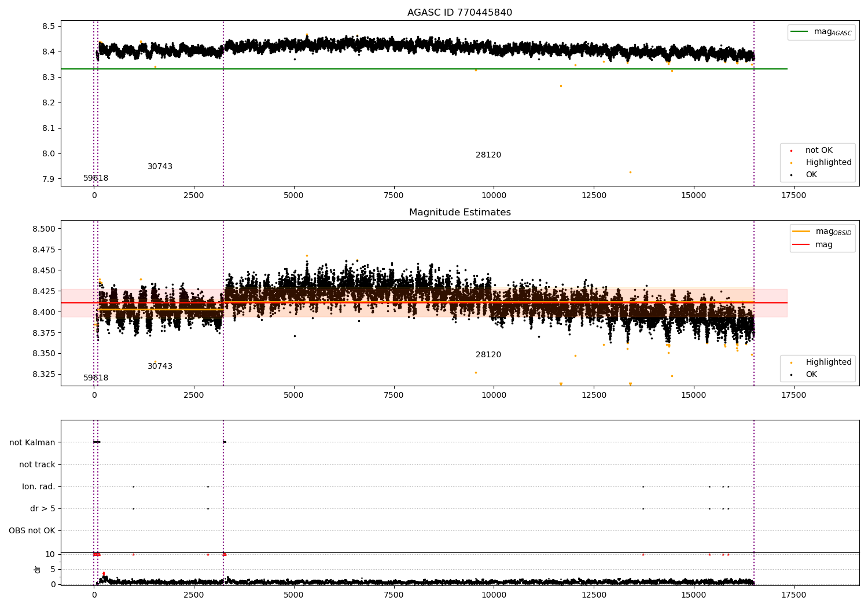Click the 28120 label in the top plot
The width and height of the screenshot is (868, 608).
488,155
